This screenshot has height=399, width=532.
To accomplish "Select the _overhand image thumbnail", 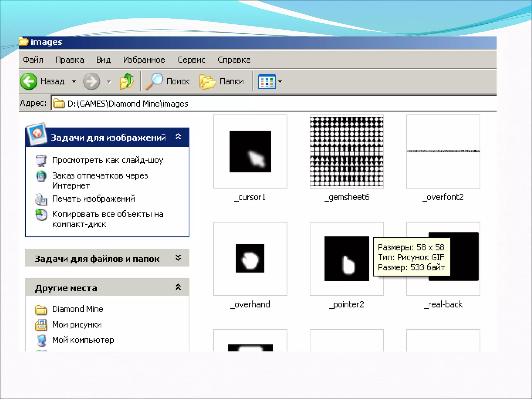I will click(x=250, y=258).
